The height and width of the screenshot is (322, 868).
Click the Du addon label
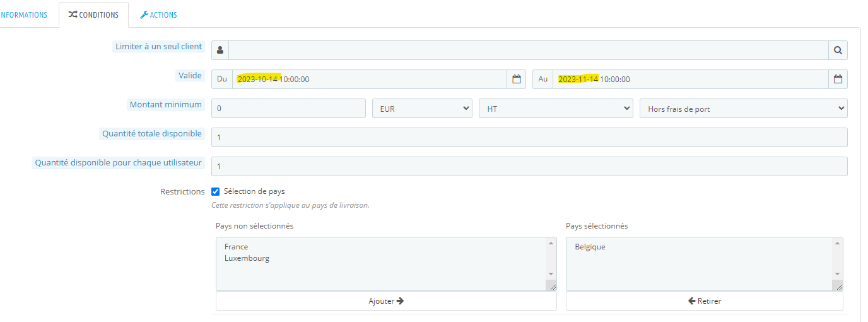click(x=222, y=79)
